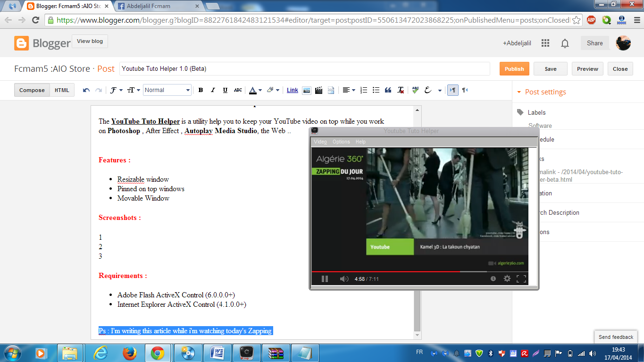
Task: Run the spelling check
Action: point(415,90)
